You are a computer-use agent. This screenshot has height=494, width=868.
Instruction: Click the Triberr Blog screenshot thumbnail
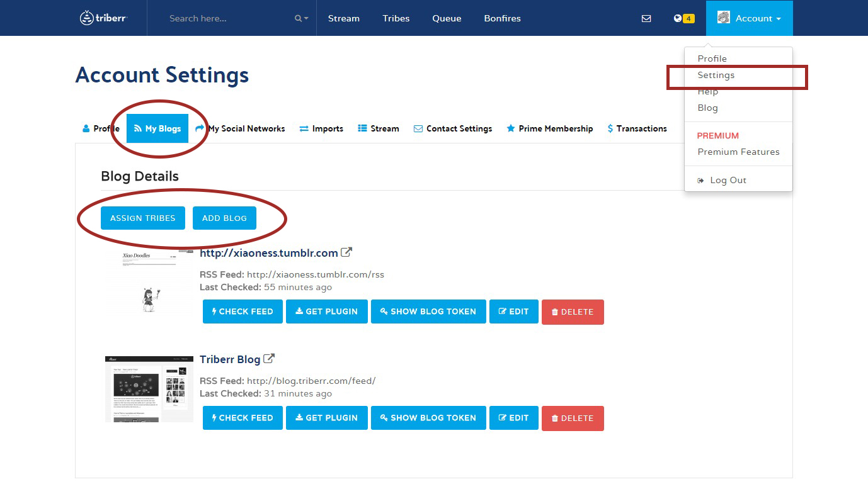[x=149, y=389]
